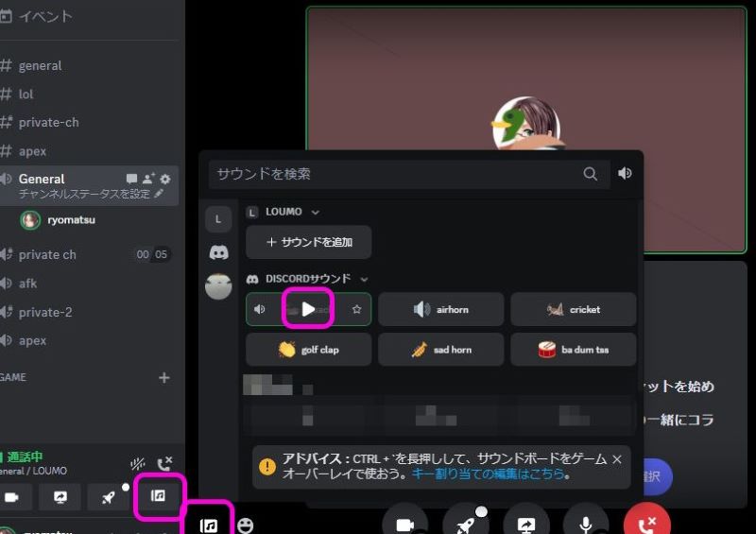The width and height of the screenshot is (756, 534).
Task: Click the サウンドを検索 search field
Action: [409, 174]
